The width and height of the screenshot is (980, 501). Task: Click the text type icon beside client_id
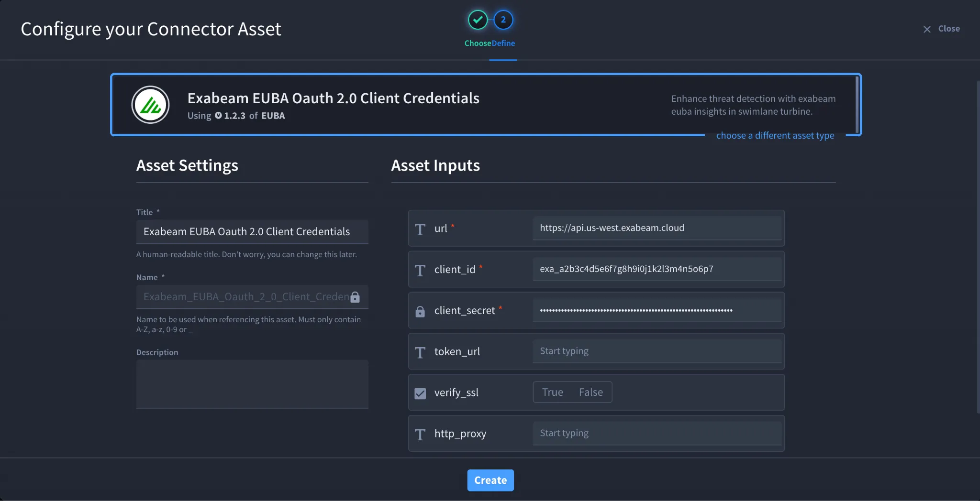[x=420, y=270]
